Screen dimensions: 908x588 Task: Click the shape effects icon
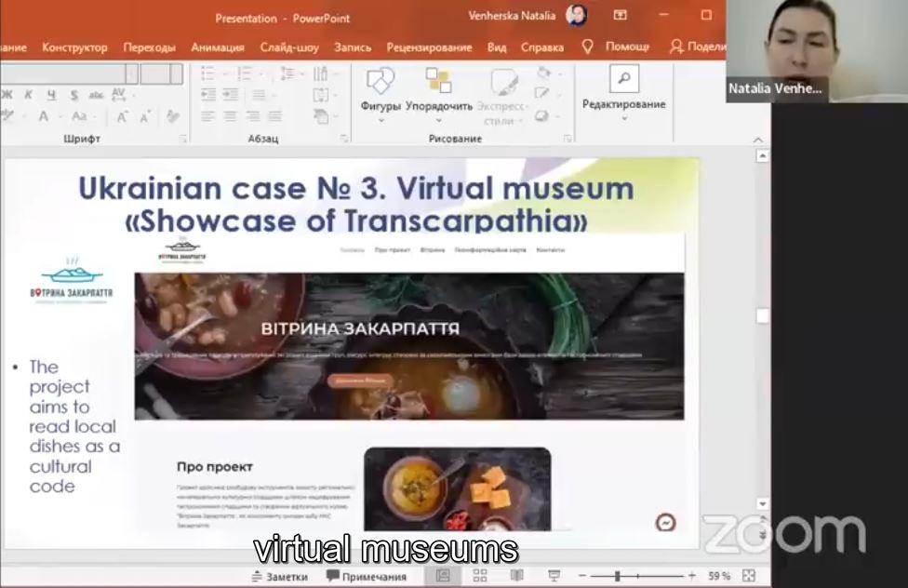click(542, 116)
